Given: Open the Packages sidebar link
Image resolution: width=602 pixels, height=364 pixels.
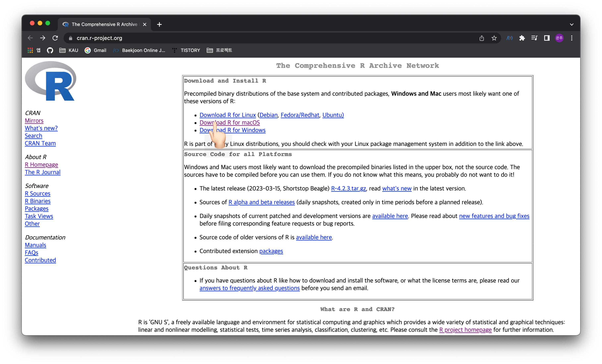Looking at the screenshot, I should pyautogui.click(x=37, y=209).
